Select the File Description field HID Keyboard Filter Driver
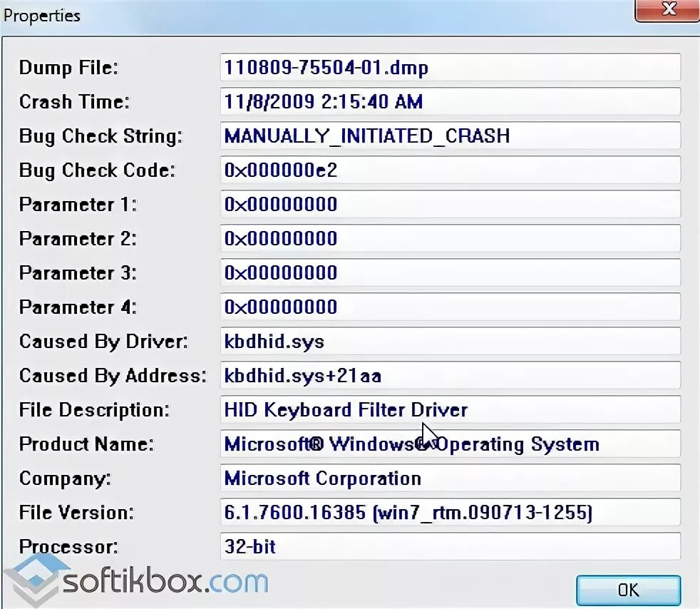 (451, 409)
